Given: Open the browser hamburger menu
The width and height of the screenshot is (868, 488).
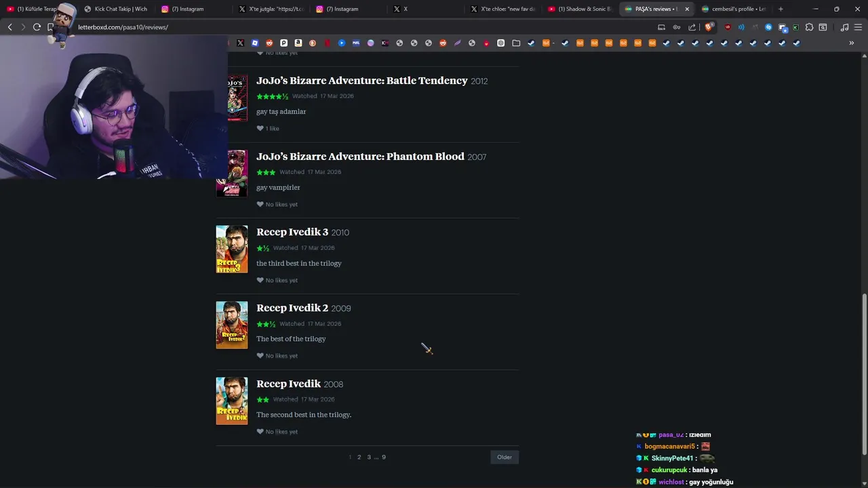Looking at the screenshot, I should (858, 27).
